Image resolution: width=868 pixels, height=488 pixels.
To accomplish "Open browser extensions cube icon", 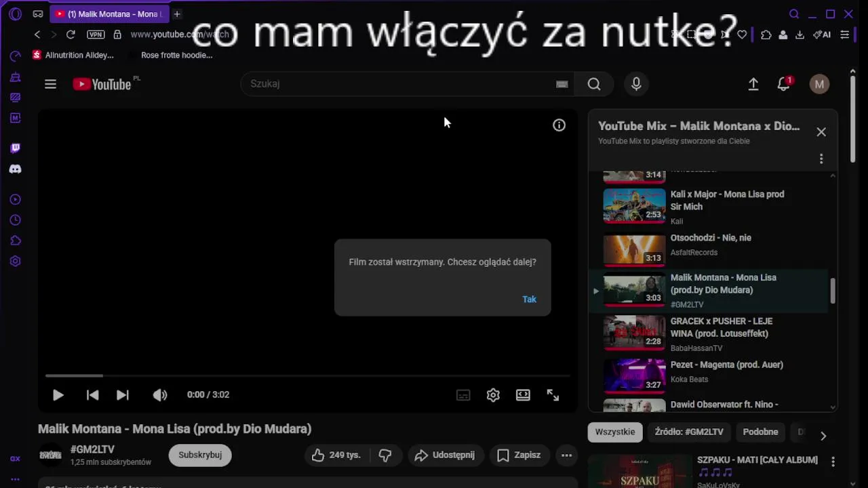I will pyautogui.click(x=766, y=35).
